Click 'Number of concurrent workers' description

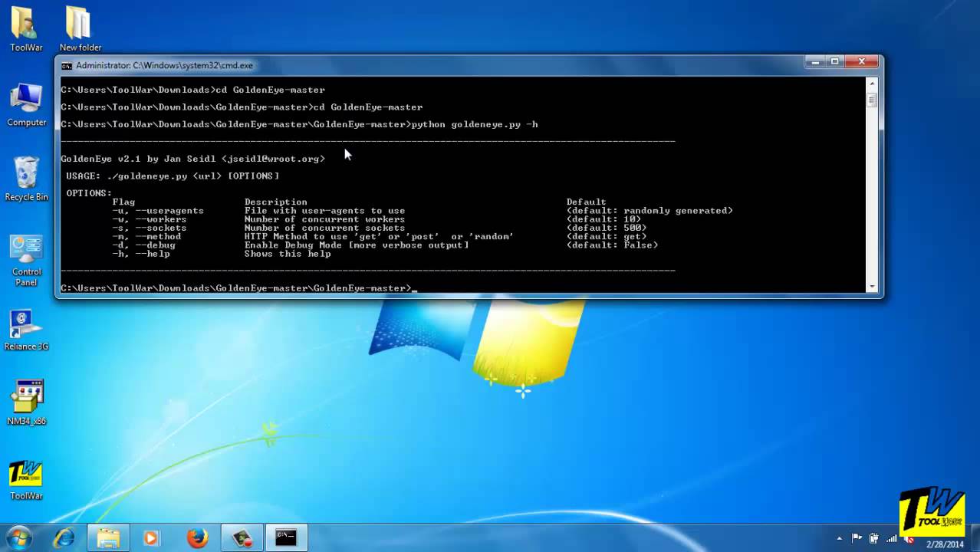tap(324, 219)
